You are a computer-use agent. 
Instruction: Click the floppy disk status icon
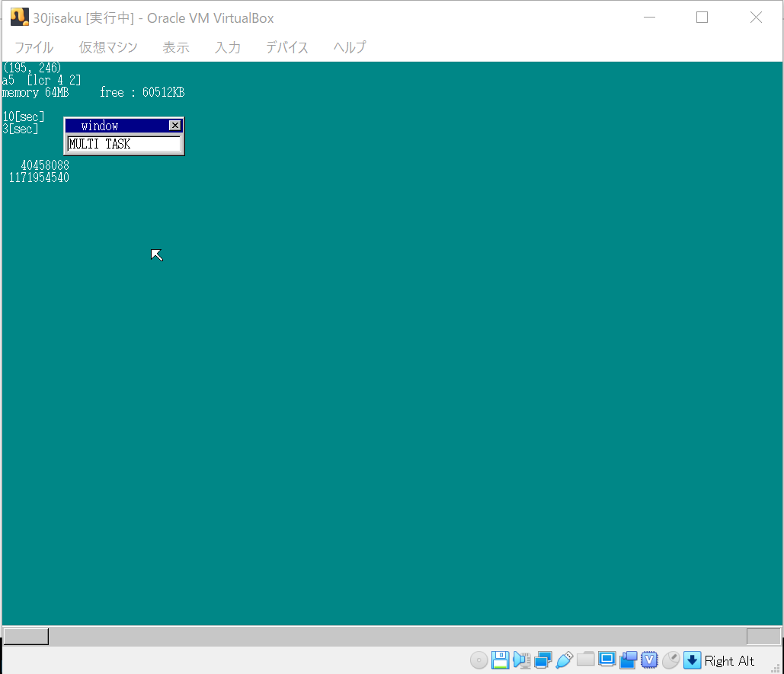pos(500,660)
